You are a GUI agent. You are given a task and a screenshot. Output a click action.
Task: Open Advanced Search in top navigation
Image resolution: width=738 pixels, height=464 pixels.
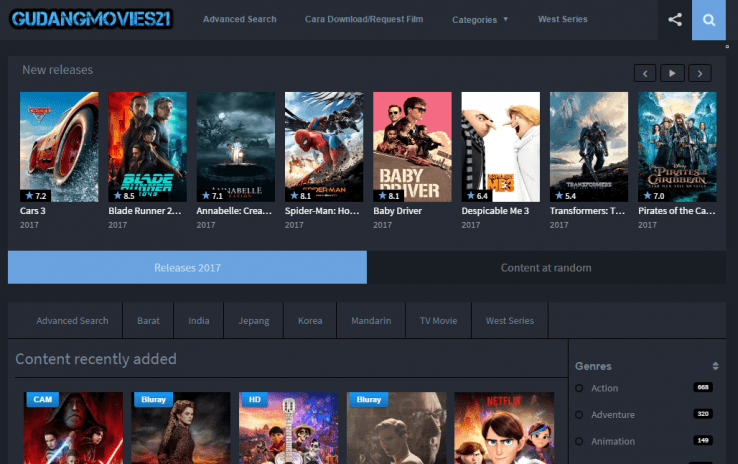240,19
